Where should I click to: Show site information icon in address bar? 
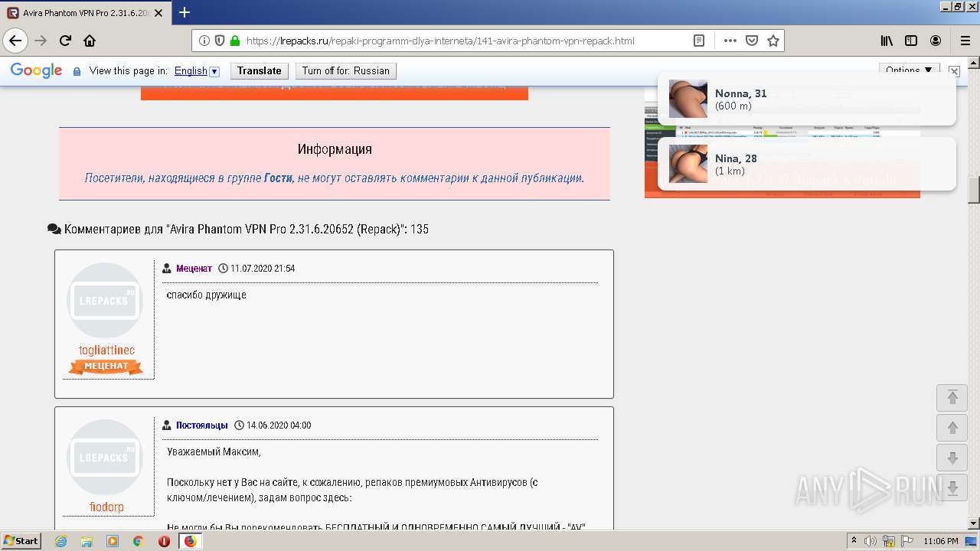204,41
